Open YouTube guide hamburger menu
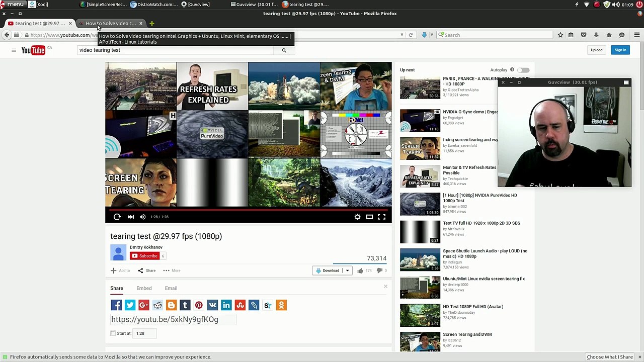This screenshot has width=644, height=362. [x=14, y=50]
